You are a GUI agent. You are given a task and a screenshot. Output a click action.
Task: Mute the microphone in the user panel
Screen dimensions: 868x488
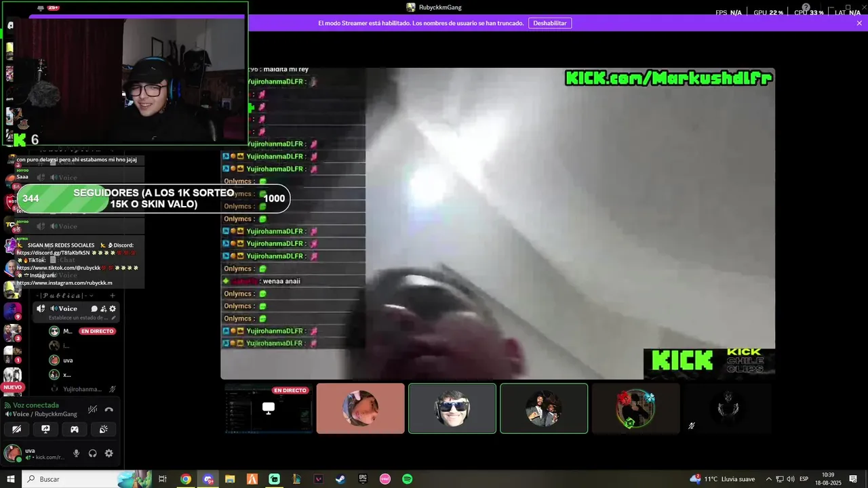(76, 453)
